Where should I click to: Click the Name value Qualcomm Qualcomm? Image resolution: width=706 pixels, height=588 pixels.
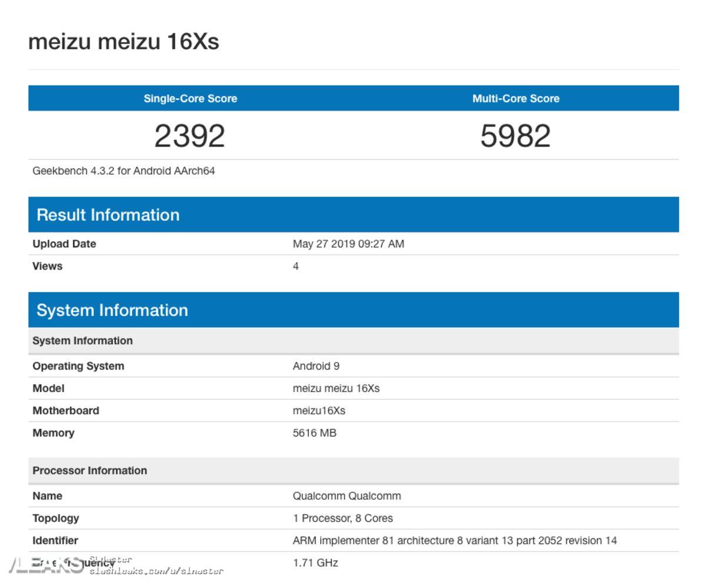346,496
